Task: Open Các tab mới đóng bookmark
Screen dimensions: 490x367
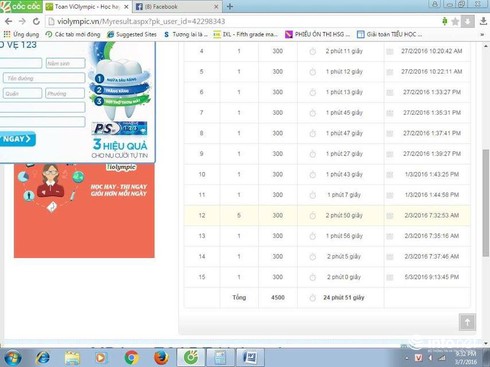Action: [x=73, y=34]
